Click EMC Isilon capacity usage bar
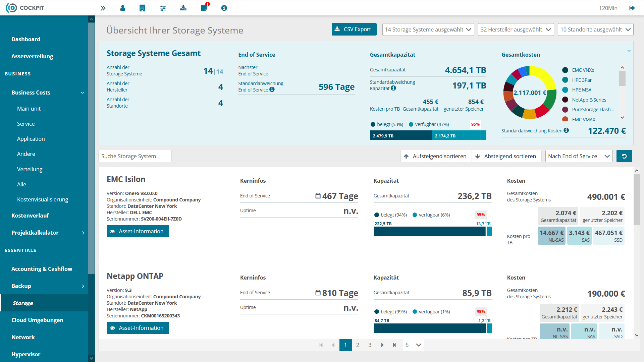The width and height of the screenshot is (644, 362). pyautogui.click(x=432, y=231)
